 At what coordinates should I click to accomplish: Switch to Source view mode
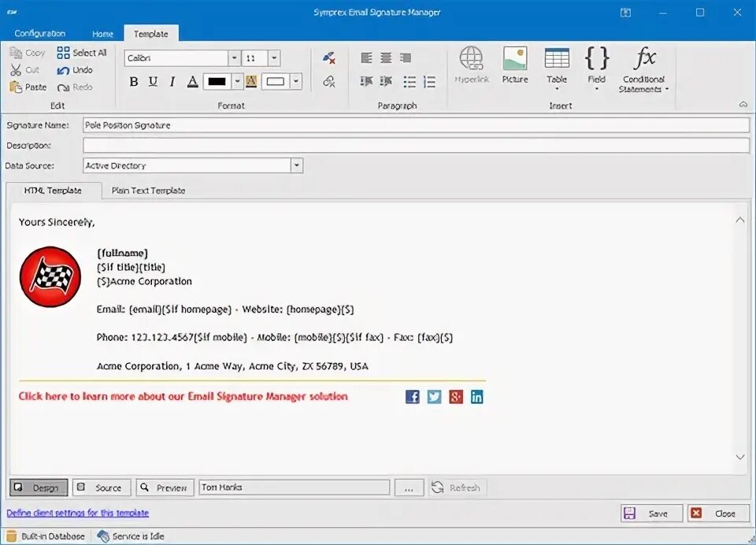(x=102, y=488)
